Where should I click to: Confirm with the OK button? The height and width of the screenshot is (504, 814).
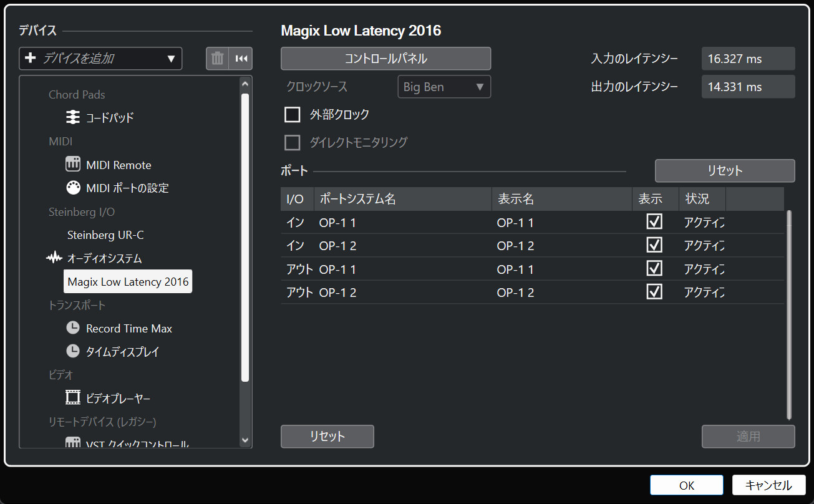687,485
